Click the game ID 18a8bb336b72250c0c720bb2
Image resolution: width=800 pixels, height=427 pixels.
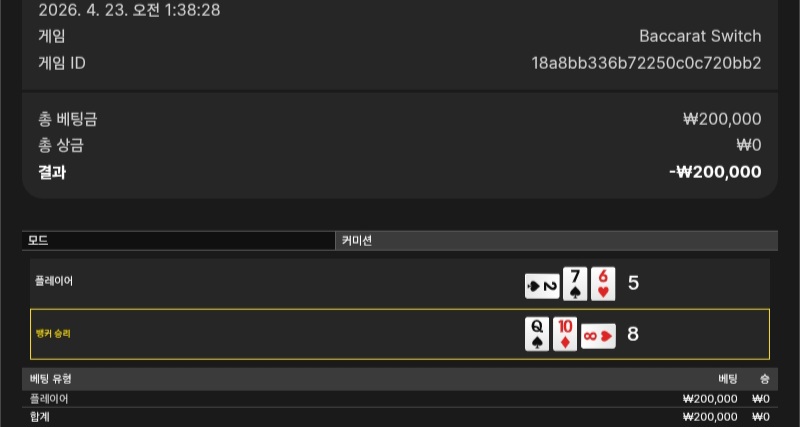(646, 63)
